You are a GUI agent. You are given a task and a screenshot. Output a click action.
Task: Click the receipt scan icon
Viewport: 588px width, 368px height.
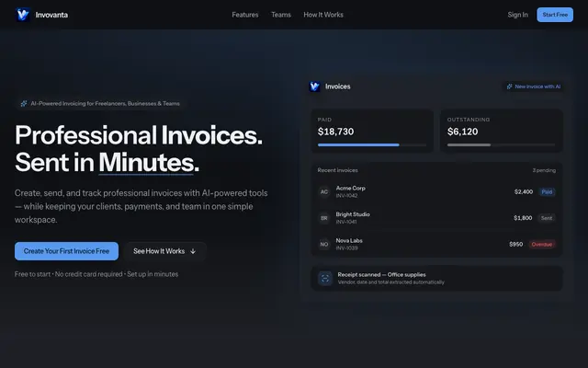(x=325, y=279)
